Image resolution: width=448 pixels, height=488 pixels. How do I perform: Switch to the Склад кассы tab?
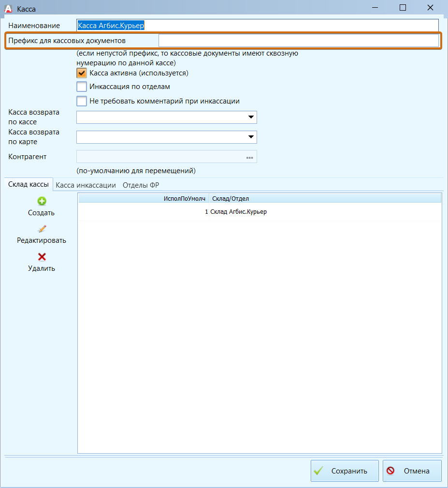tap(29, 184)
